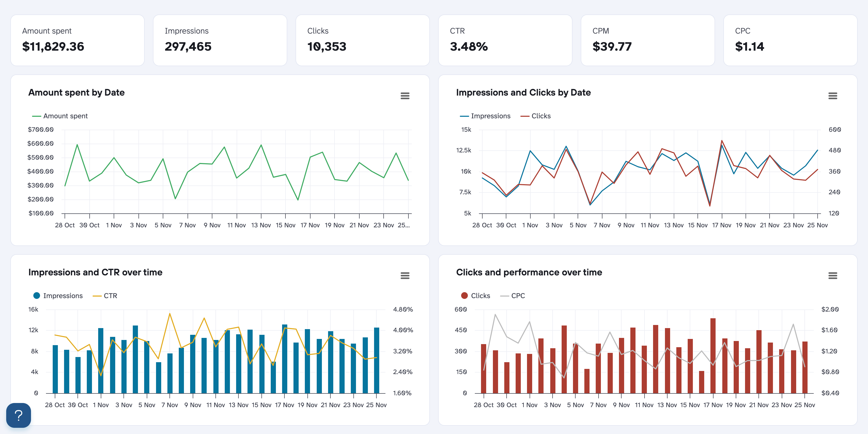Screen dimensions: 868x434
Task: Open chart menu for Clicks and performance over time
Action: click(832, 276)
